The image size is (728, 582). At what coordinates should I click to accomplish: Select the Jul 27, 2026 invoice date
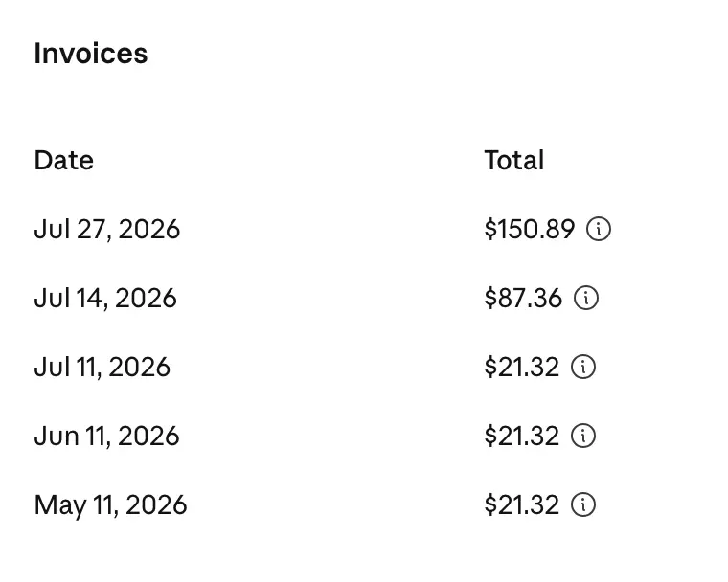[x=106, y=230]
